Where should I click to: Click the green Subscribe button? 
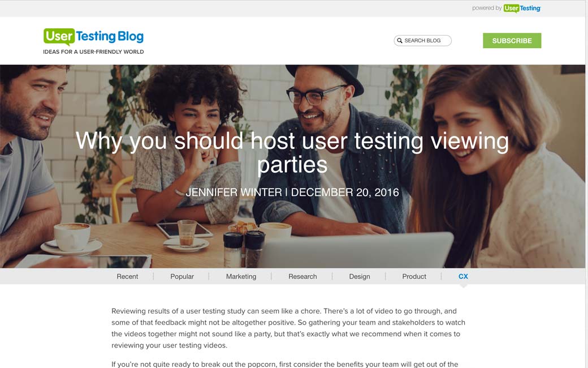click(512, 41)
